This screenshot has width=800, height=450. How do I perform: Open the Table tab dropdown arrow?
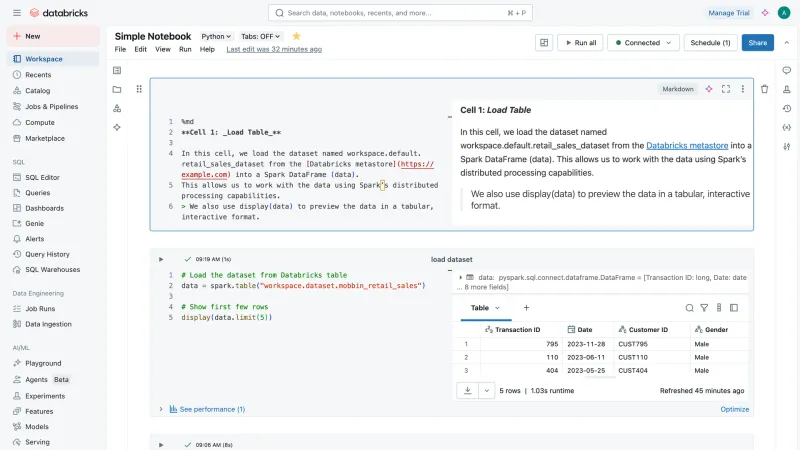(497, 308)
